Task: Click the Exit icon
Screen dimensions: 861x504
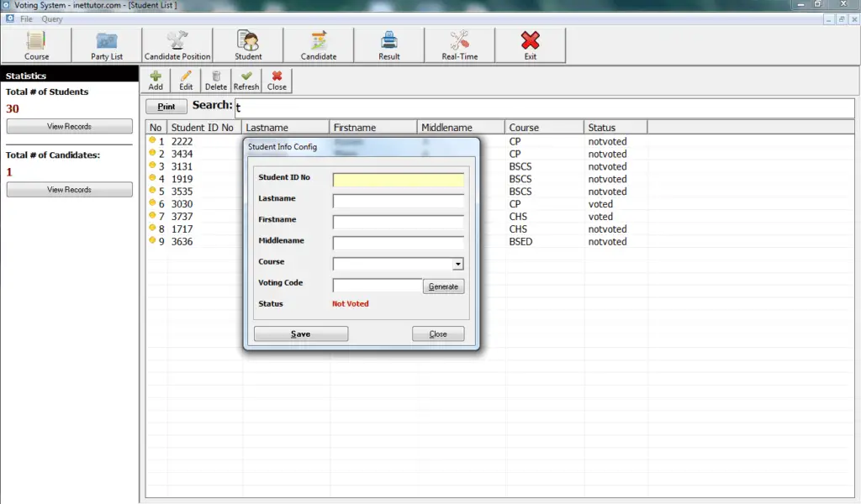Action: click(531, 44)
